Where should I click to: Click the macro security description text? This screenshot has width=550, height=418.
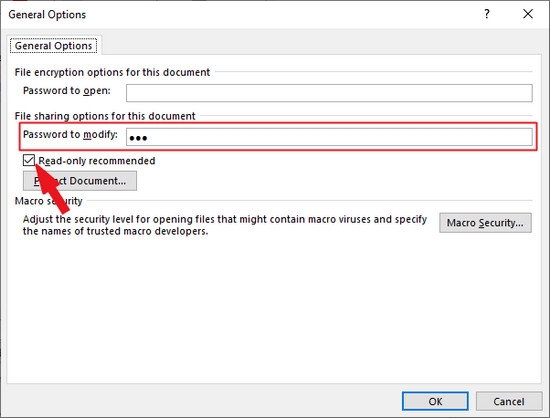224,225
